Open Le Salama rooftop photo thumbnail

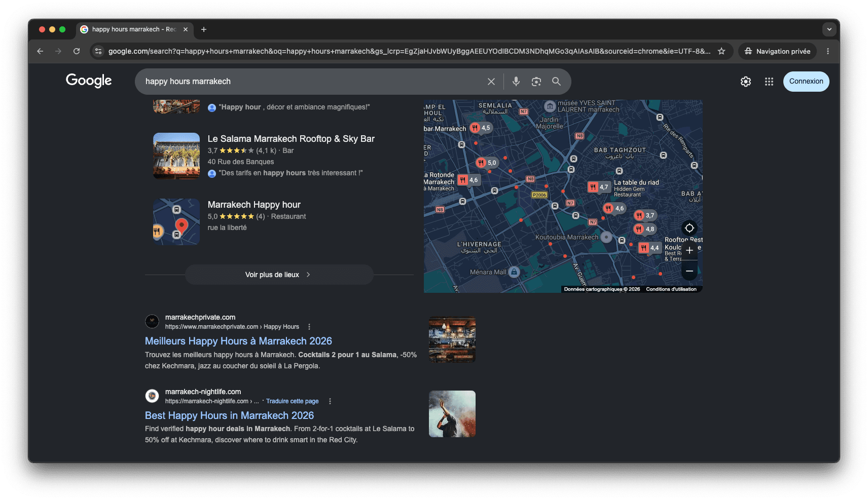click(176, 156)
